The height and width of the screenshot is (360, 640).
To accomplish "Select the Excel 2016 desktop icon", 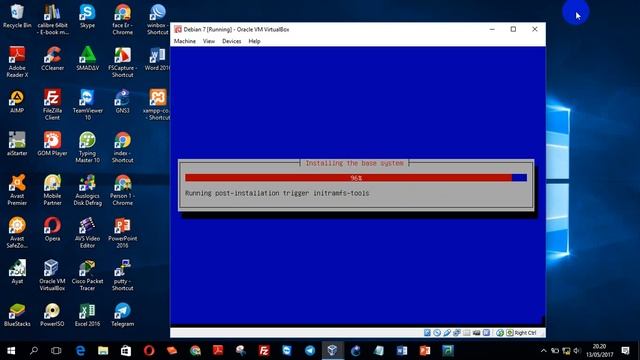I will [87, 314].
